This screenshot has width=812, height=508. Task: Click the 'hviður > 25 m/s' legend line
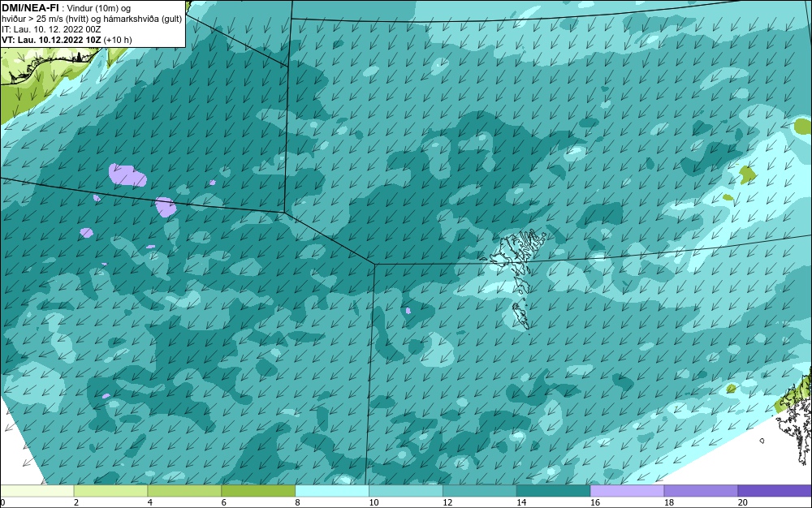tap(93, 19)
